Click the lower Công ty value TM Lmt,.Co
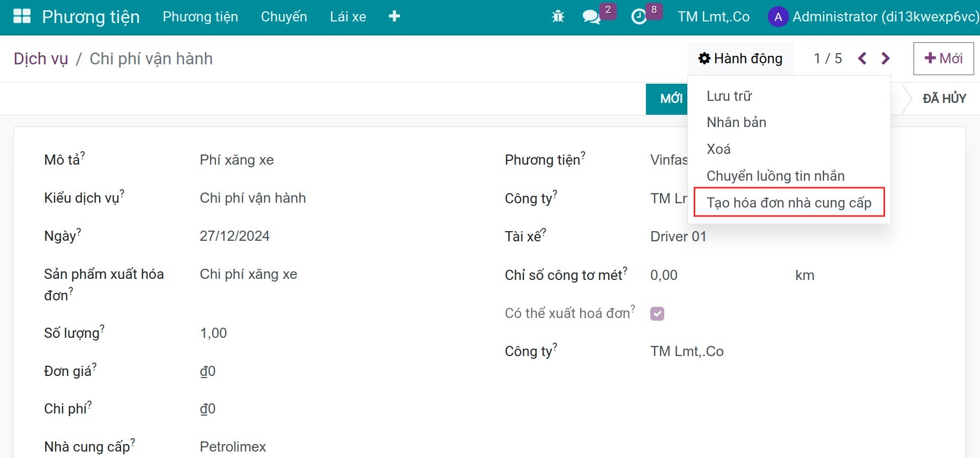 687,351
